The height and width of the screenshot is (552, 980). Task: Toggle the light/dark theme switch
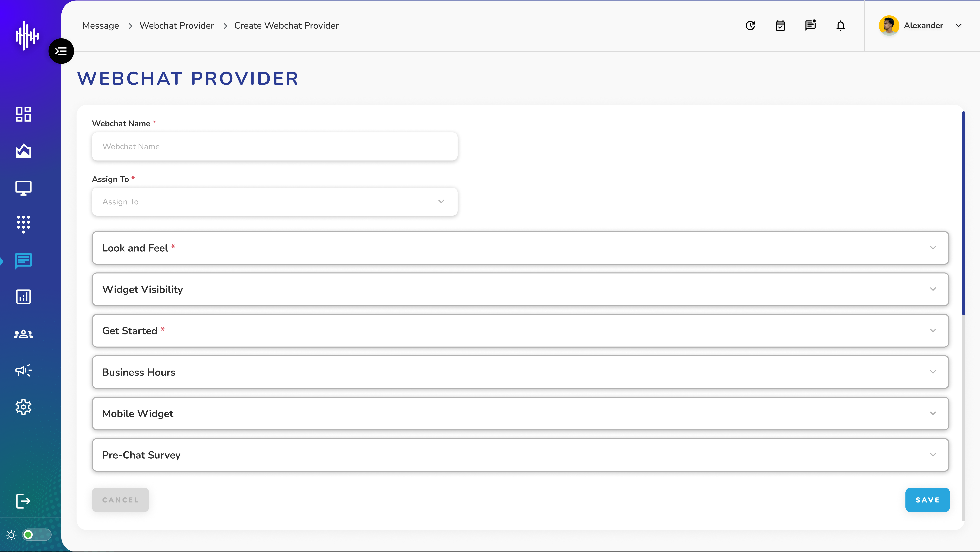click(x=37, y=535)
